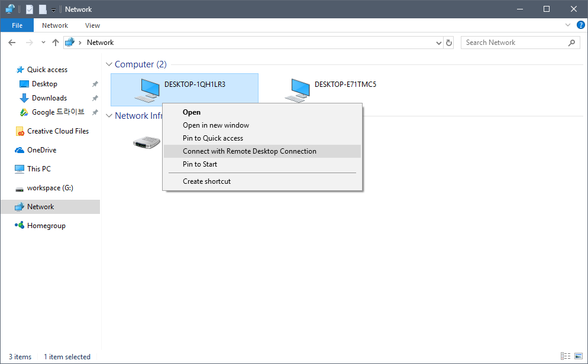
Task: Select the DESKTOP-E71TMC5 computer
Action: click(x=332, y=89)
